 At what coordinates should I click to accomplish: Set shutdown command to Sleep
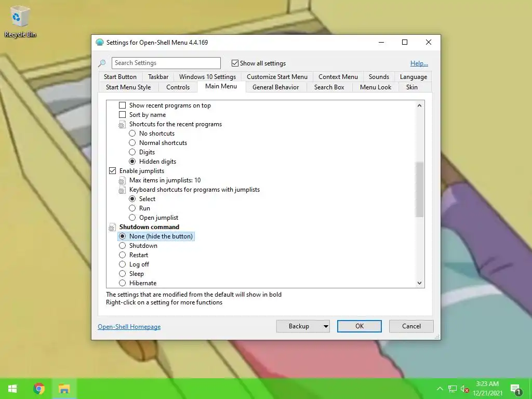tap(123, 273)
